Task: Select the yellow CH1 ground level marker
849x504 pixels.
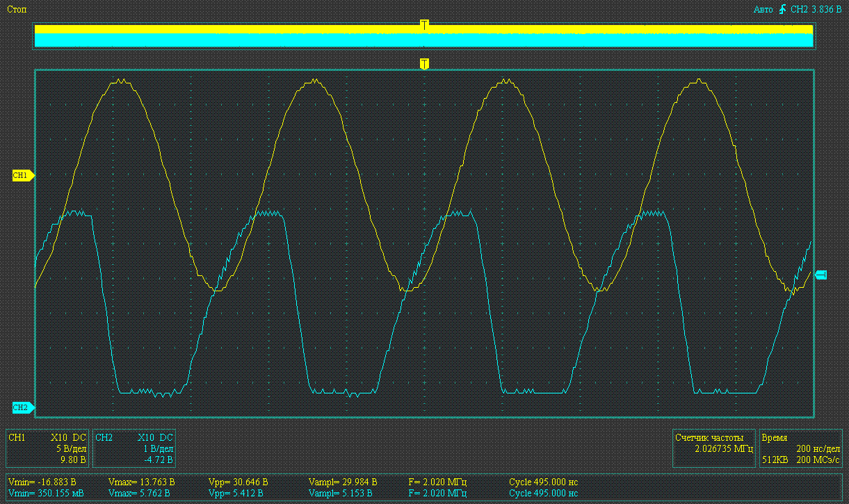Action: [x=23, y=176]
